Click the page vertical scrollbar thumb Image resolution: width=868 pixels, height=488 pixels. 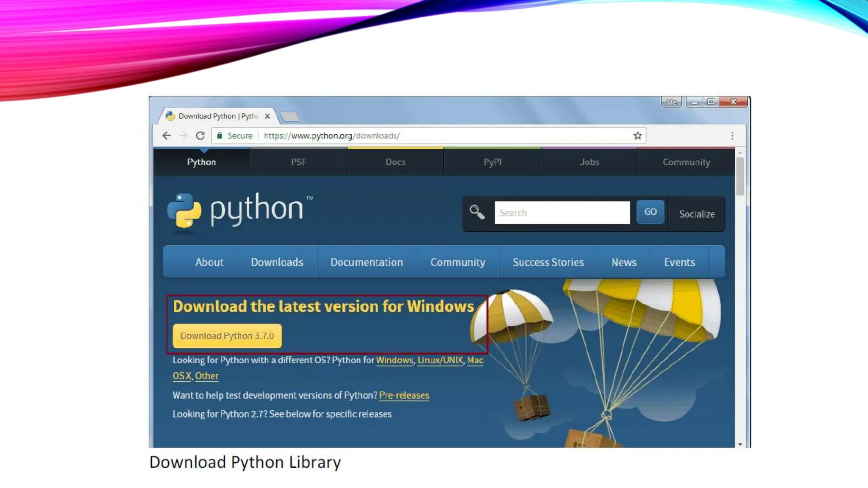tap(740, 176)
